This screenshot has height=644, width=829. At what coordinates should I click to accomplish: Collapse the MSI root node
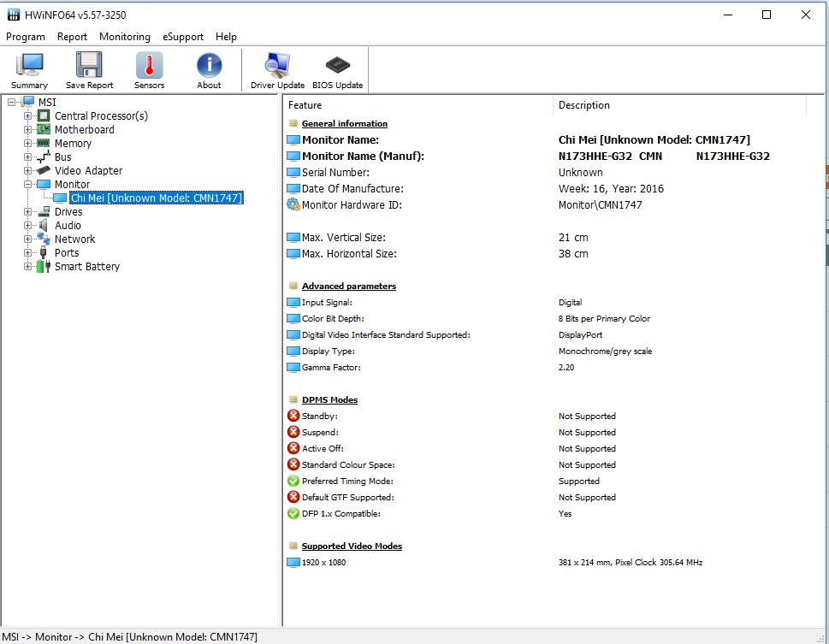[12, 102]
